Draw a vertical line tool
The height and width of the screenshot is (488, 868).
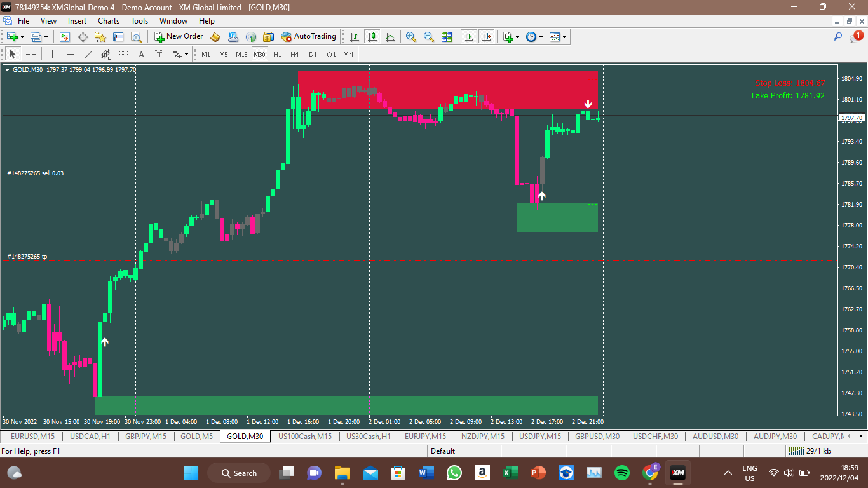52,54
